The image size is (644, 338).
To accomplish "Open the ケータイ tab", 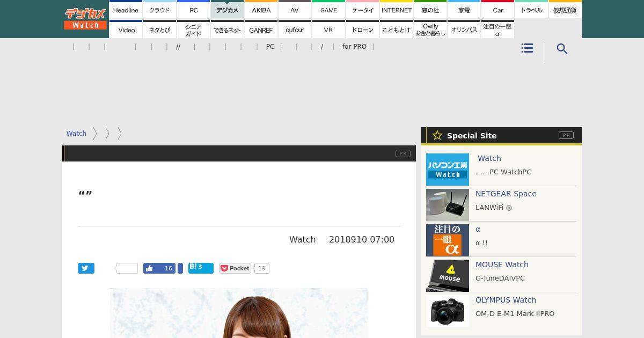I will [x=362, y=10].
